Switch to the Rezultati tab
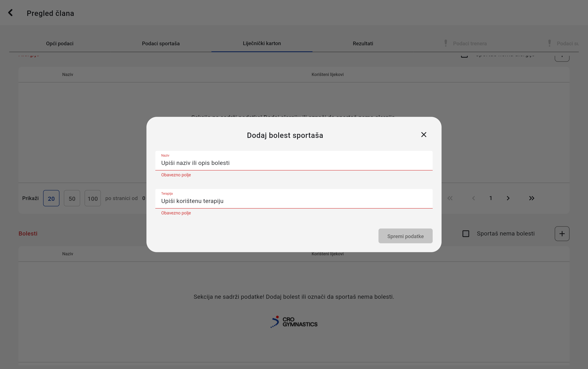 (x=363, y=43)
